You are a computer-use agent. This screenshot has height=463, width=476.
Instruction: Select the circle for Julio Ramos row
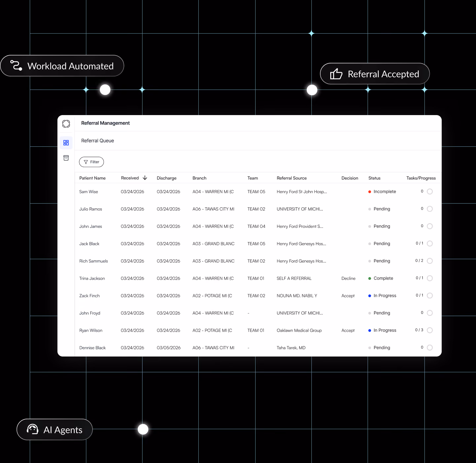click(x=430, y=209)
